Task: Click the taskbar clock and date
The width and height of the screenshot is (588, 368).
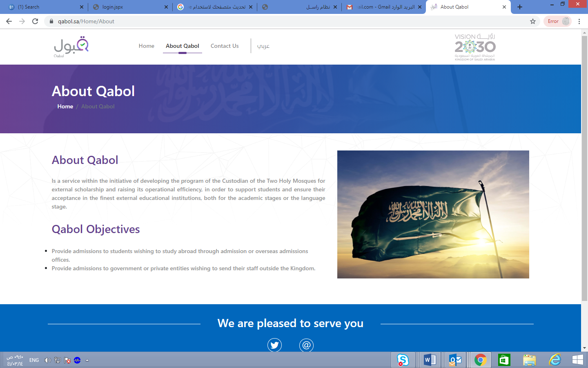Action: point(15,360)
